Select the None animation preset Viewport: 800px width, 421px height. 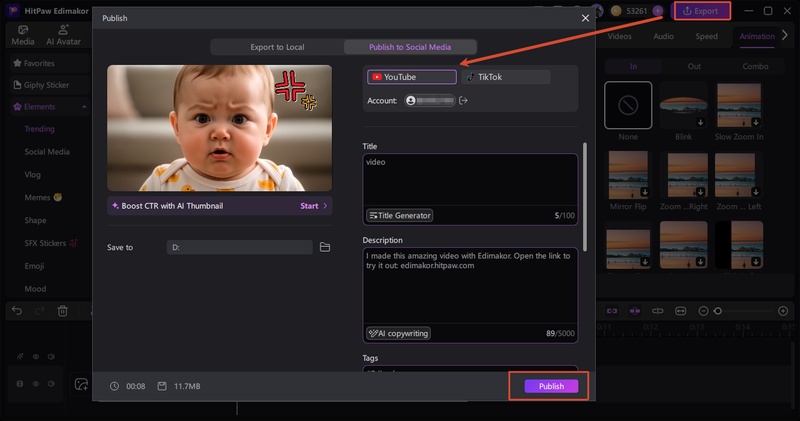(x=628, y=105)
